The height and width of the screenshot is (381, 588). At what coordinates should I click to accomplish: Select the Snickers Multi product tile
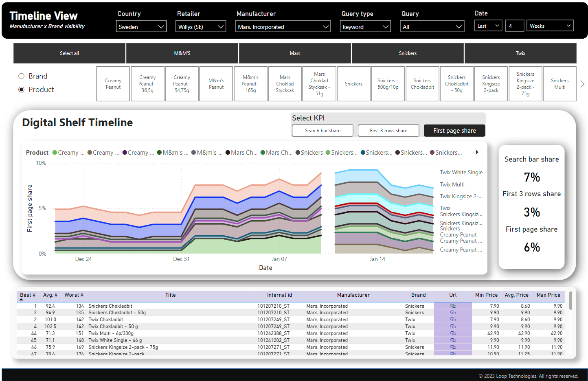point(559,84)
